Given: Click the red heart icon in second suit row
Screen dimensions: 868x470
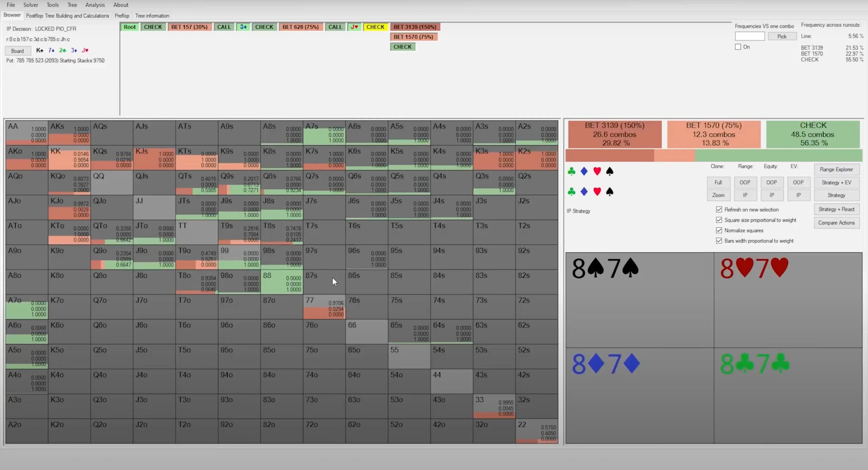Looking at the screenshot, I should point(597,192).
